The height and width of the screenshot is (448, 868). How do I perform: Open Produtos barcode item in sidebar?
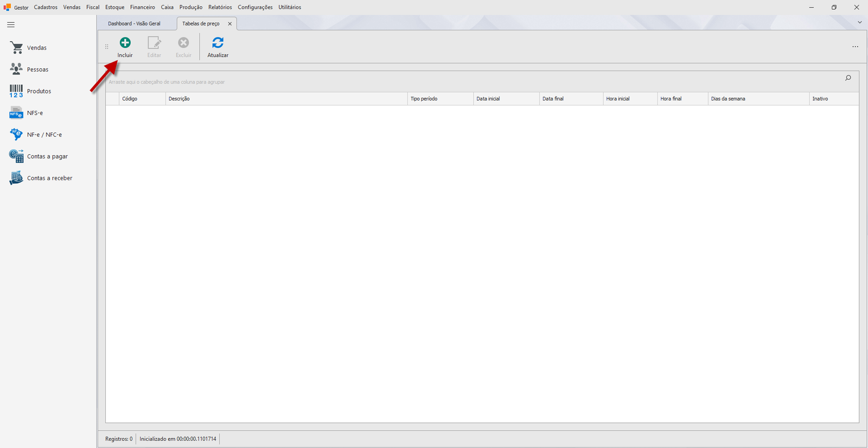(30, 91)
